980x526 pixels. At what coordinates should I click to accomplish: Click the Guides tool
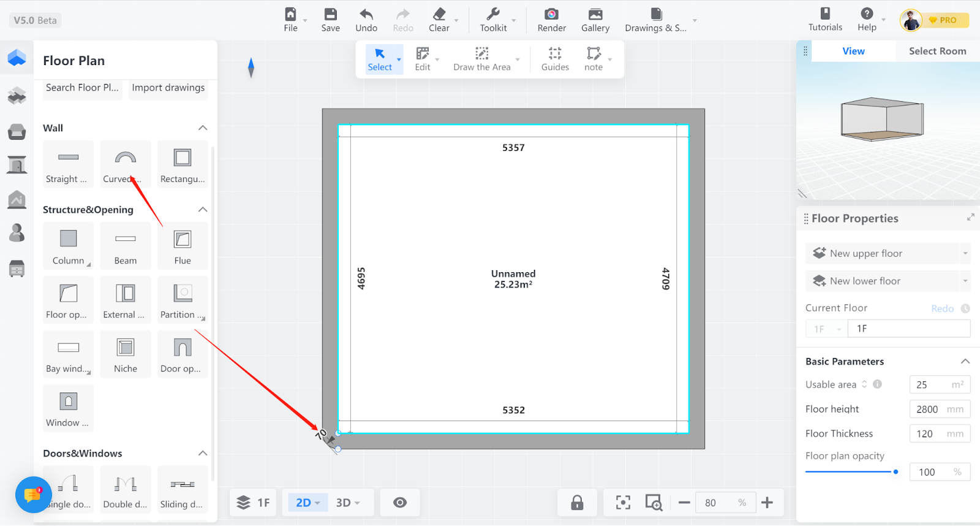click(555, 59)
